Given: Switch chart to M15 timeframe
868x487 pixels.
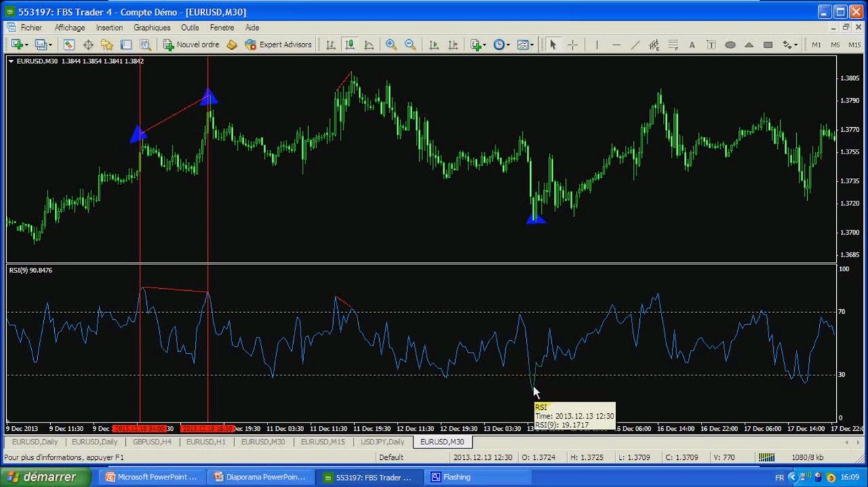Looking at the screenshot, I should pos(854,45).
